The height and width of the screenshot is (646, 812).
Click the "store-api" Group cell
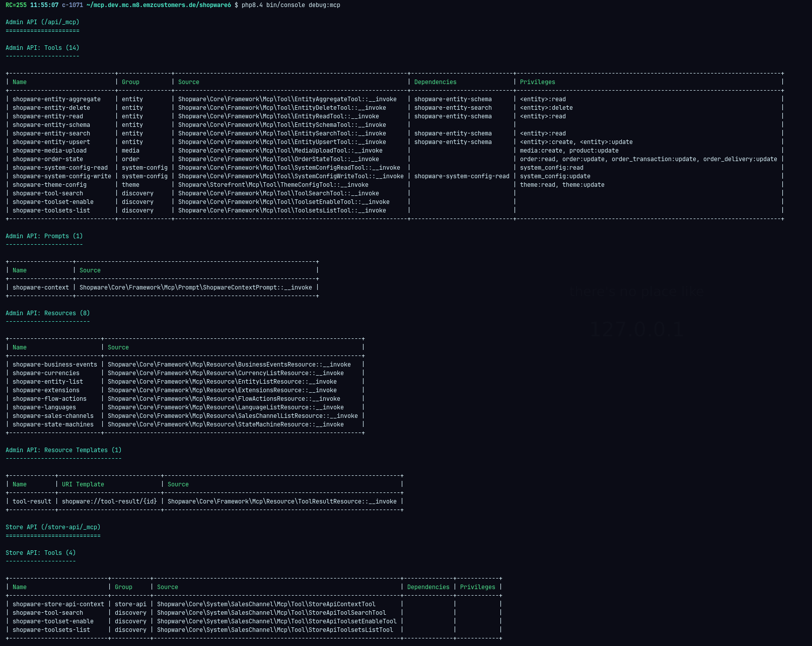click(x=130, y=604)
